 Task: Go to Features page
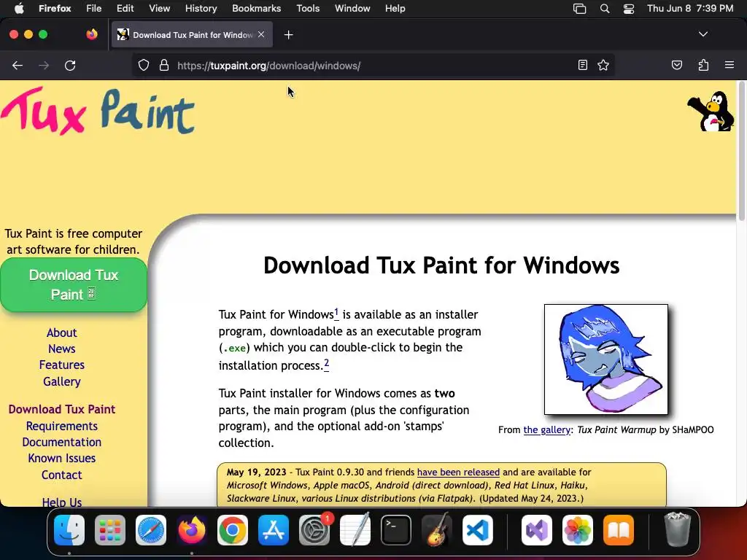pyautogui.click(x=61, y=365)
